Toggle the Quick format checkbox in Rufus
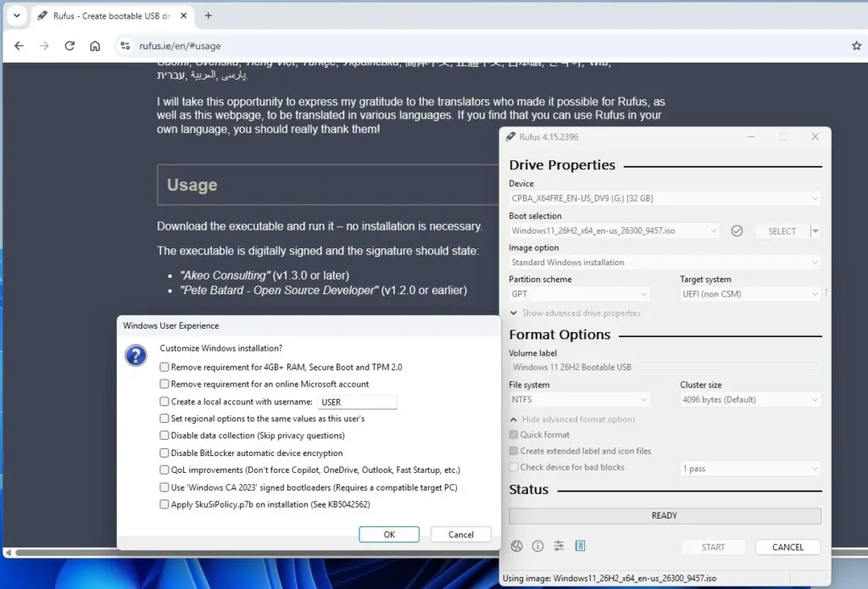This screenshot has width=868, height=589. tap(514, 435)
